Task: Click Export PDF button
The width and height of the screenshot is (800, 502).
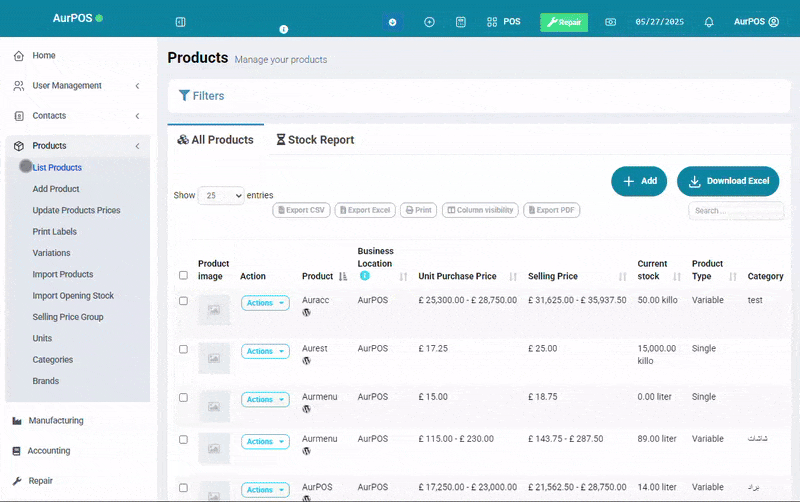Action: 552,210
